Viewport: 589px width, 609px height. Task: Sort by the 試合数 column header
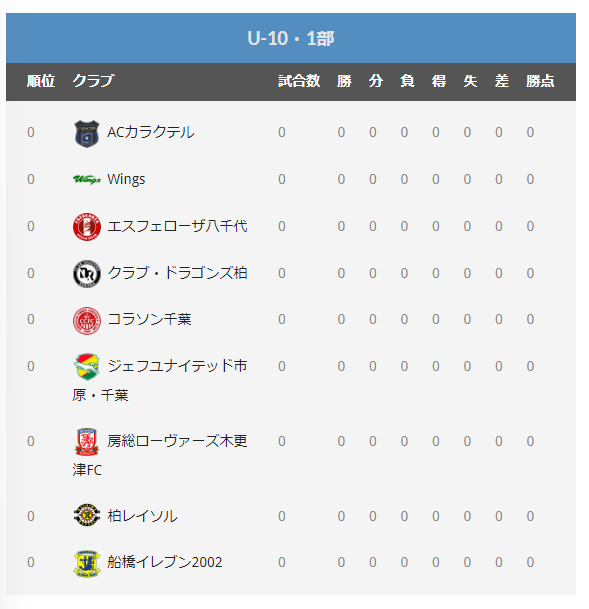pos(299,81)
